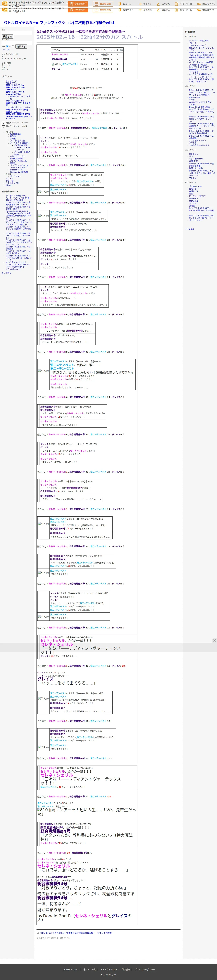Open 軽行事連絡板 bulletin board link
The image size is (217, 980).
pos(16,134)
